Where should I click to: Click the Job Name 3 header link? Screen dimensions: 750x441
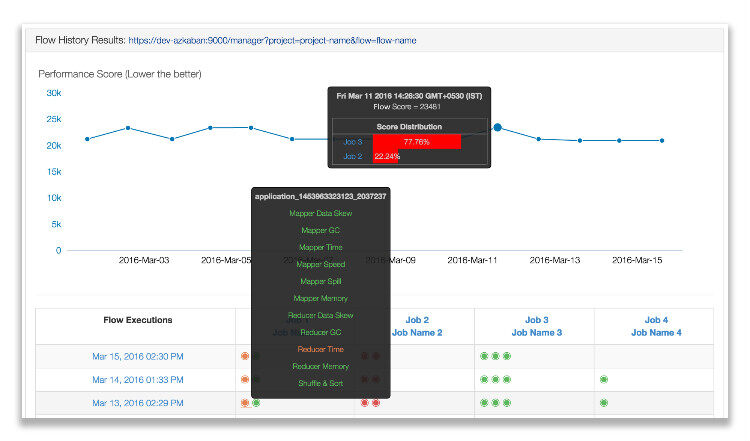(537, 332)
